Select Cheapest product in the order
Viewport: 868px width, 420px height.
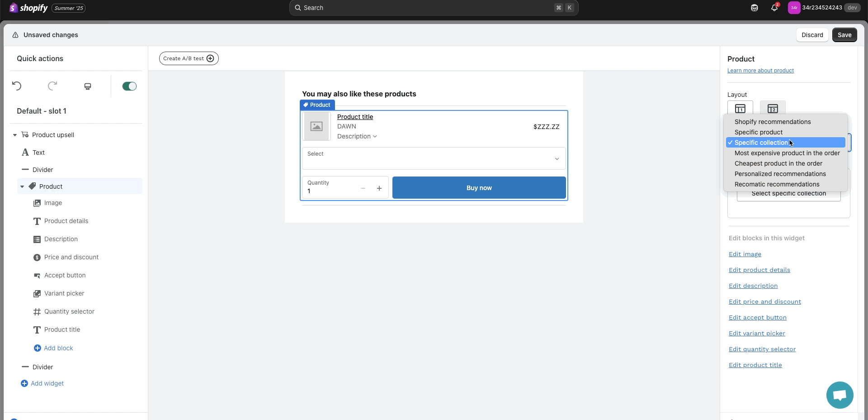[778, 163]
